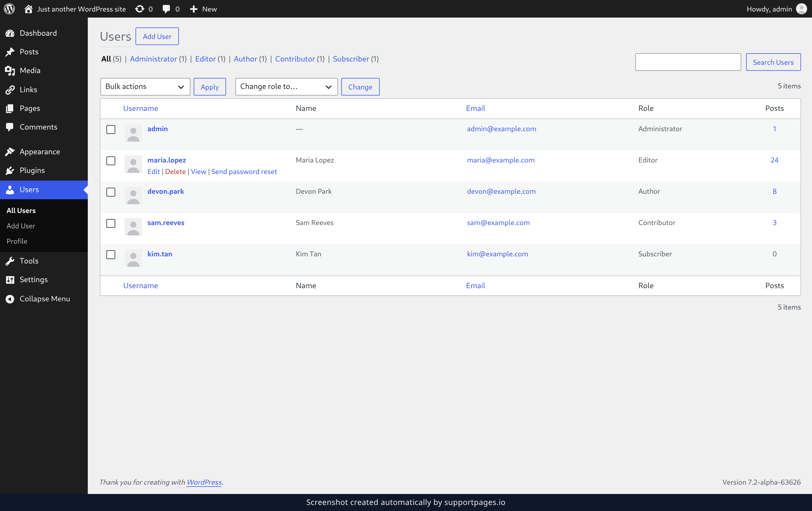Click the Search Users button
Image resolution: width=812 pixels, height=511 pixels.
coord(773,62)
